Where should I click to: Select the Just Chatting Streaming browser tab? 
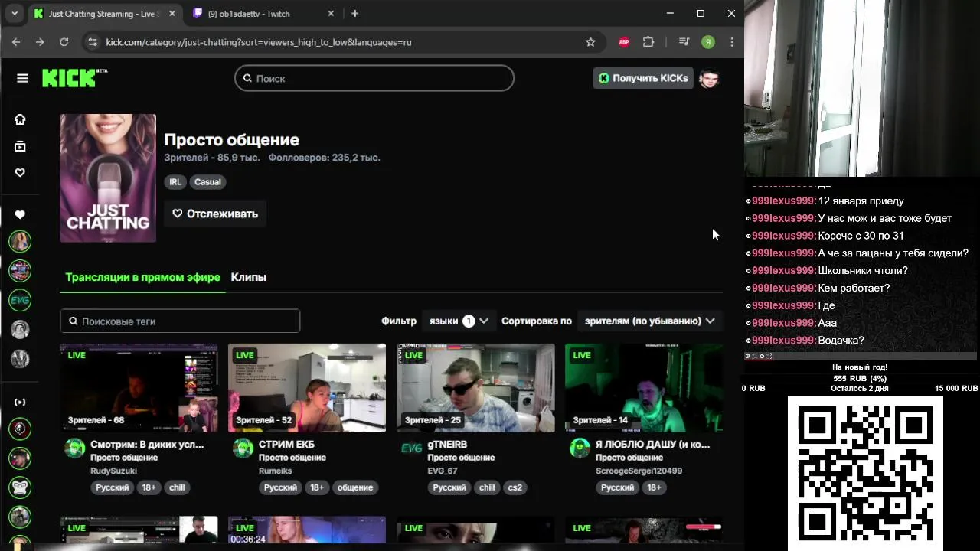[x=105, y=14]
